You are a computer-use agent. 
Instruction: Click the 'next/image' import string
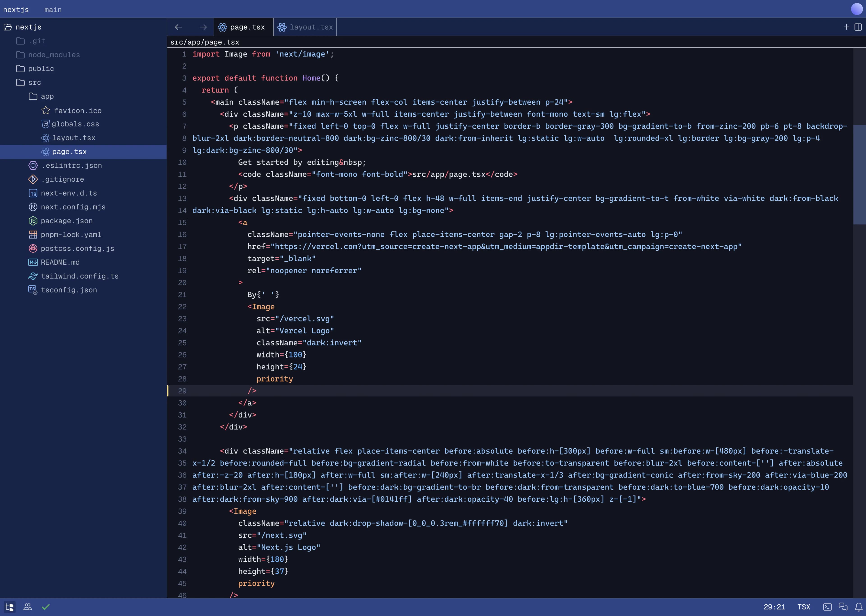pyautogui.click(x=302, y=54)
